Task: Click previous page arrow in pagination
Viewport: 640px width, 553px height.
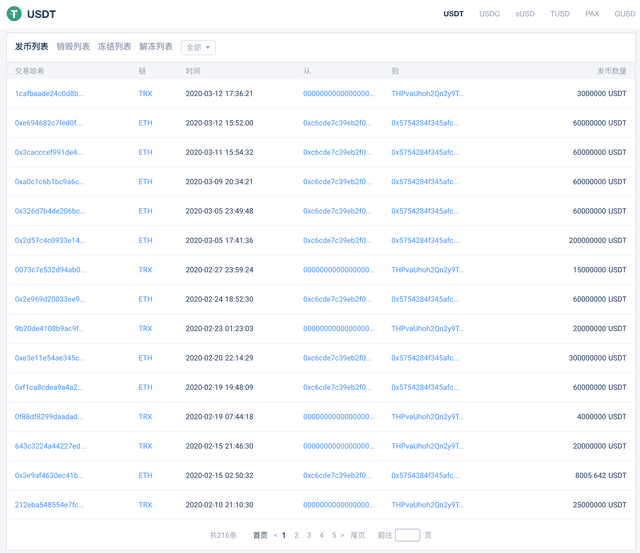Action: [x=276, y=535]
